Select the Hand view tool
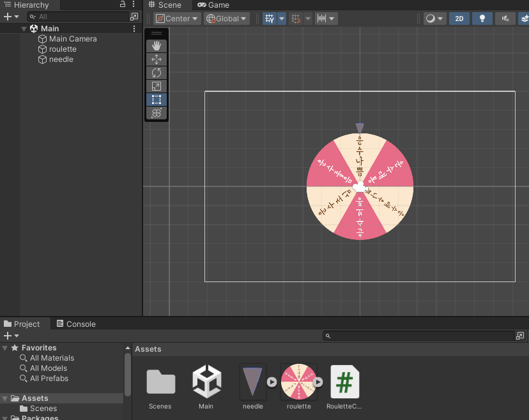This screenshot has height=420, width=529. (156, 46)
